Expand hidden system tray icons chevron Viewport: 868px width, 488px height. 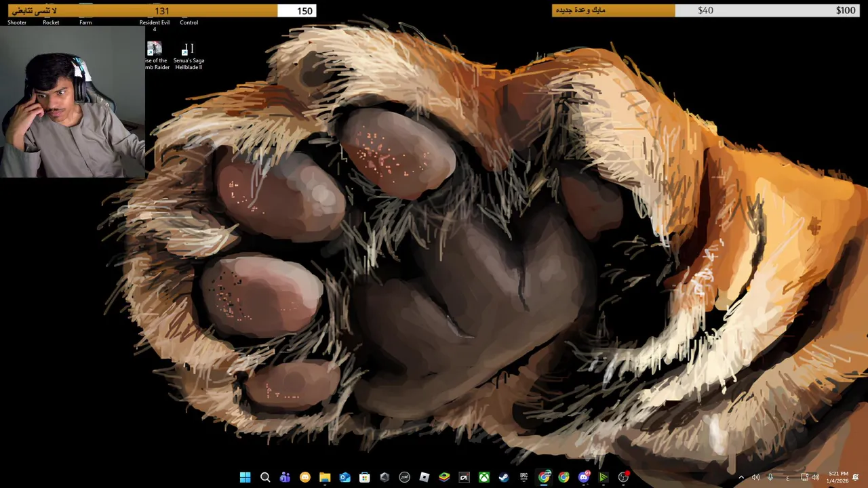coord(741,477)
